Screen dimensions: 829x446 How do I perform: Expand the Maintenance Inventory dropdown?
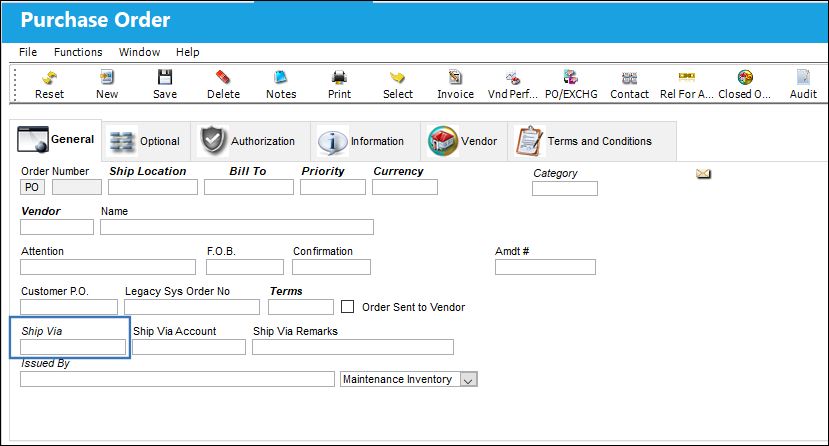tap(468, 379)
